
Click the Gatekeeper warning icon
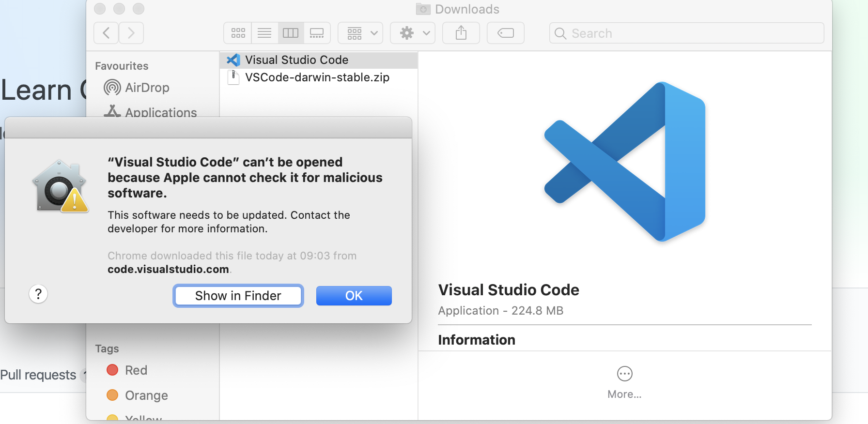point(60,186)
